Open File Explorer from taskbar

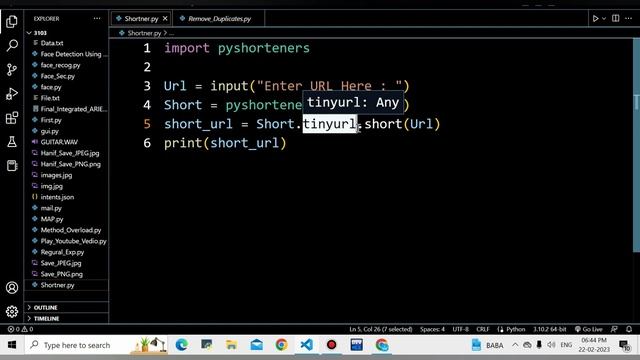(231, 345)
